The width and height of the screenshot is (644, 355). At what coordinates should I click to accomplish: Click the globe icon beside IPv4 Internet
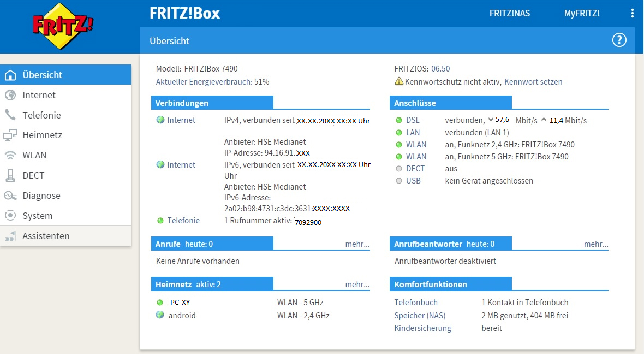point(160,120)
